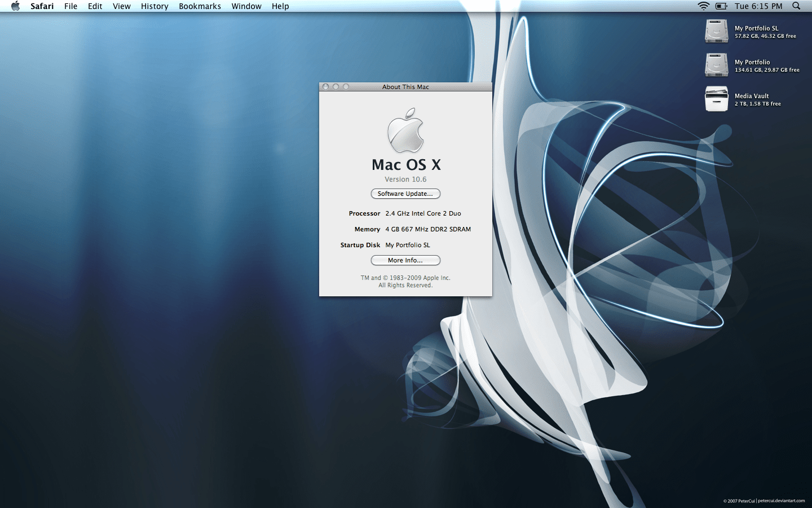Click the battery status icon
This screenshot has height=508, width=812.
click(721, 6)
